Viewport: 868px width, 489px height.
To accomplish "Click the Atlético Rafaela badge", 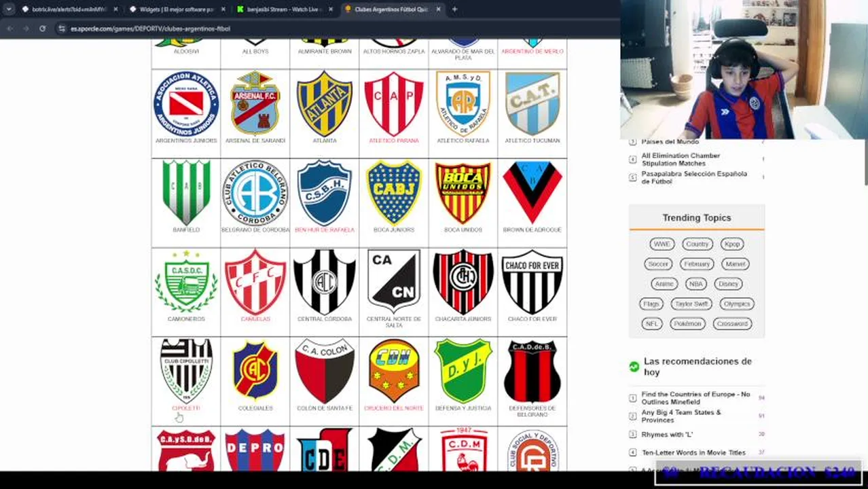I will [463, 104].
